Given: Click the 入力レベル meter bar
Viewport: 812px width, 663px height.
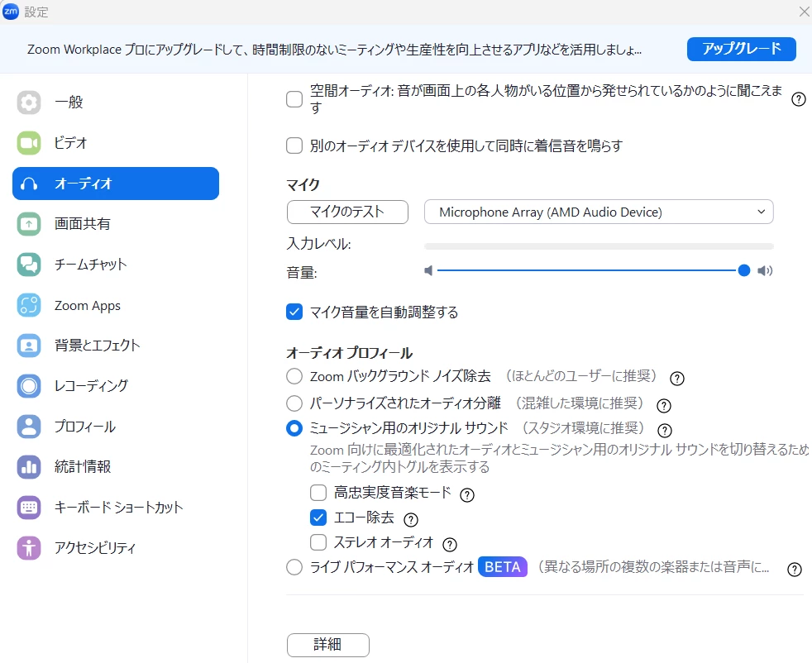Looking at the screenshot, I should [x=599, y=246].
